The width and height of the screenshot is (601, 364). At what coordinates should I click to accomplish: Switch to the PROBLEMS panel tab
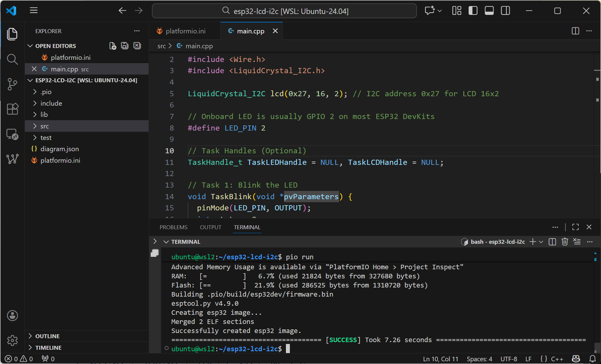point(173,227)
